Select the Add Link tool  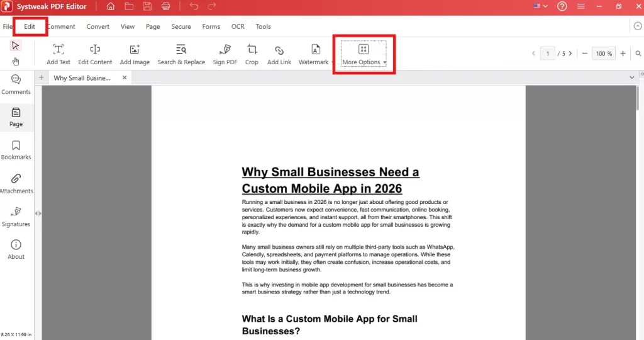coord(279,55)
